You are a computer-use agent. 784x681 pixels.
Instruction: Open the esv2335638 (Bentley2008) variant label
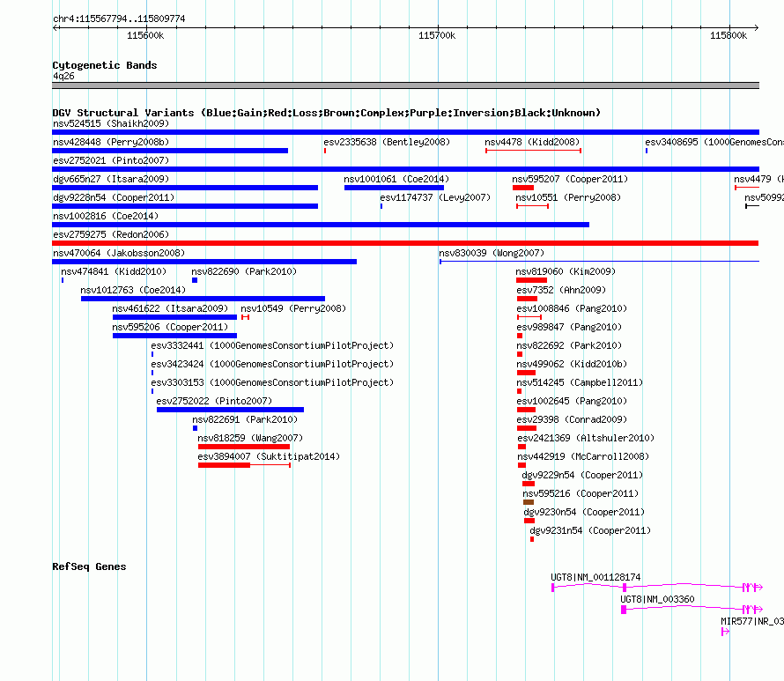click(x=387, y=142)
